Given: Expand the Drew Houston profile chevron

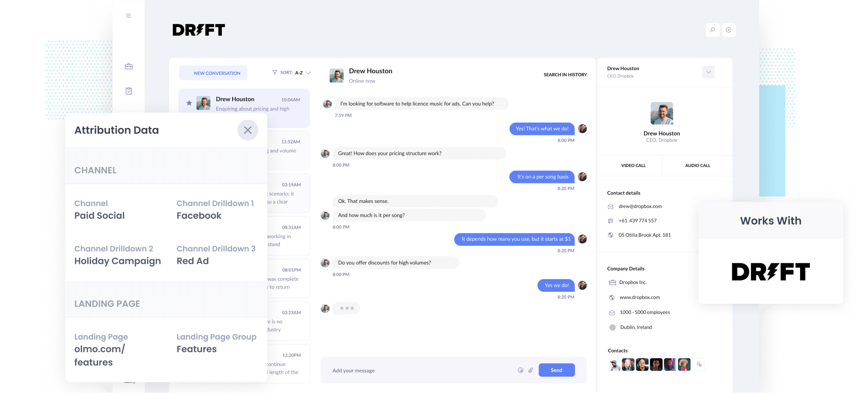Looking at the screenshot, I should click(x=708, y=72).
